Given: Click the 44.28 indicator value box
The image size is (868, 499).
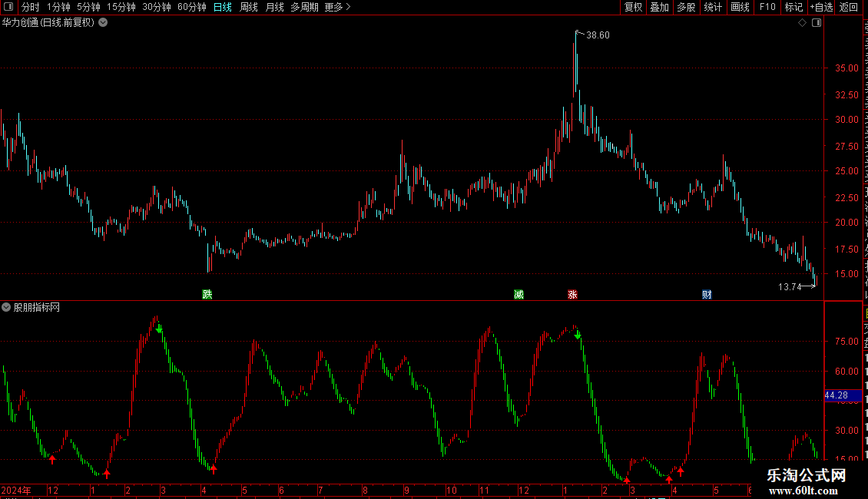Looking at the screenshot, I should [x=843, y=395].
